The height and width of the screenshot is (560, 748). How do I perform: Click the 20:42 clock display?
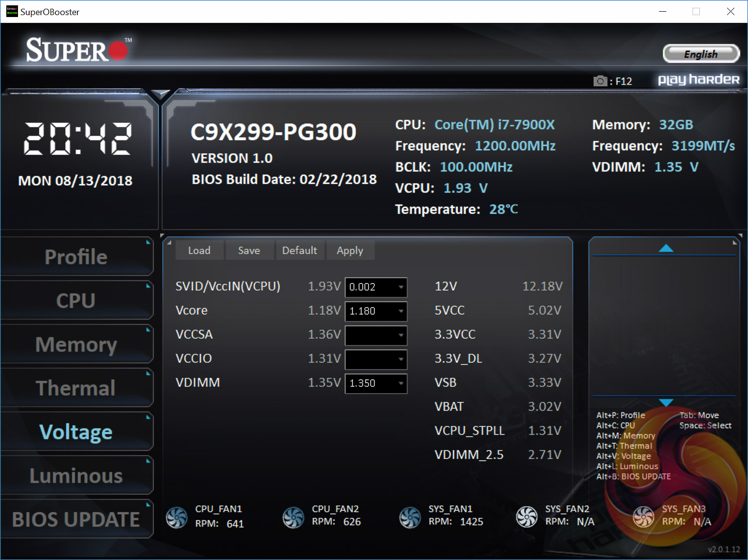78,139
